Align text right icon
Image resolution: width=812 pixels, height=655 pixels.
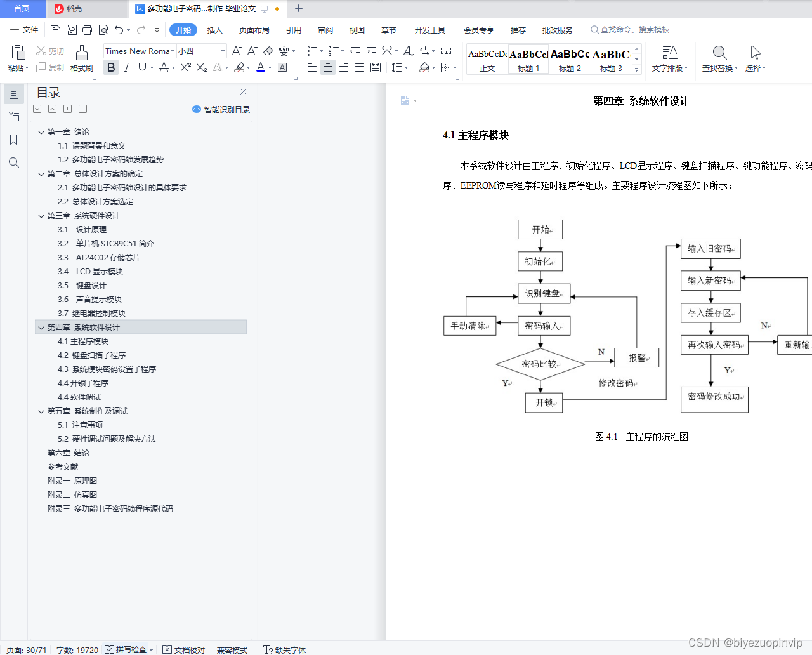344,67
